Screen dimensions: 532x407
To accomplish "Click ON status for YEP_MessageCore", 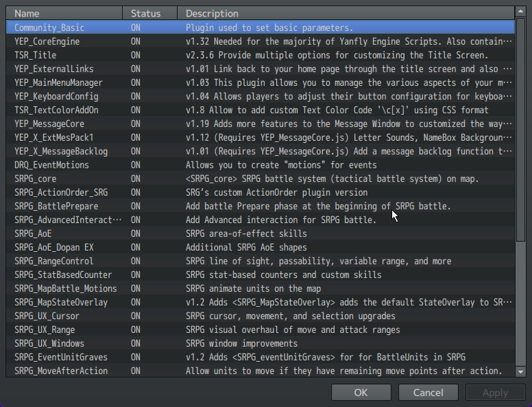I will [136, 124].
